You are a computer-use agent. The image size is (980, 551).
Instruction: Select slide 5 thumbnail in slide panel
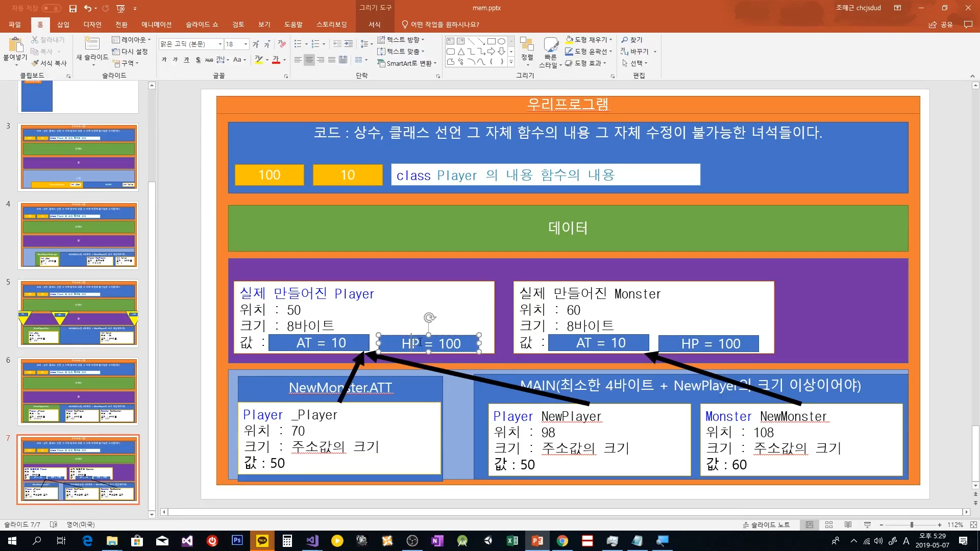(78, 313)
